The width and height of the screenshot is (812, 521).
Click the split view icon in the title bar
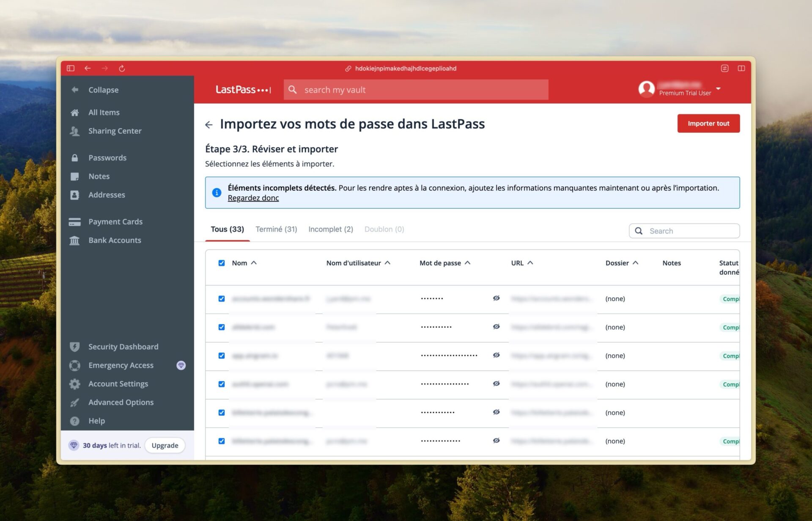click(741, 68)
